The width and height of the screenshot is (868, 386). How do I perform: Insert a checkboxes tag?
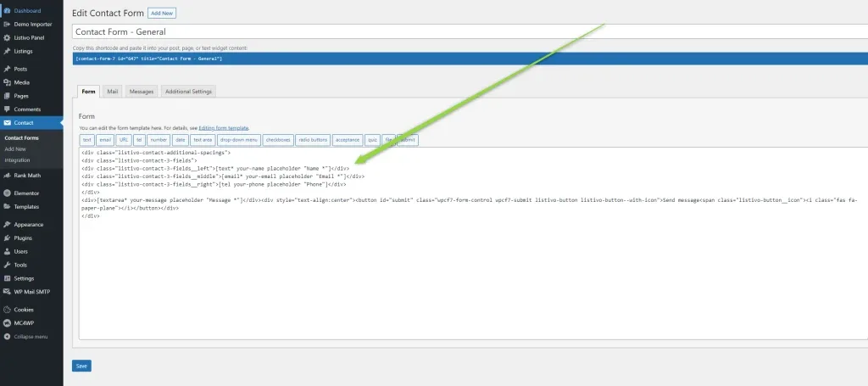[278, 140]
